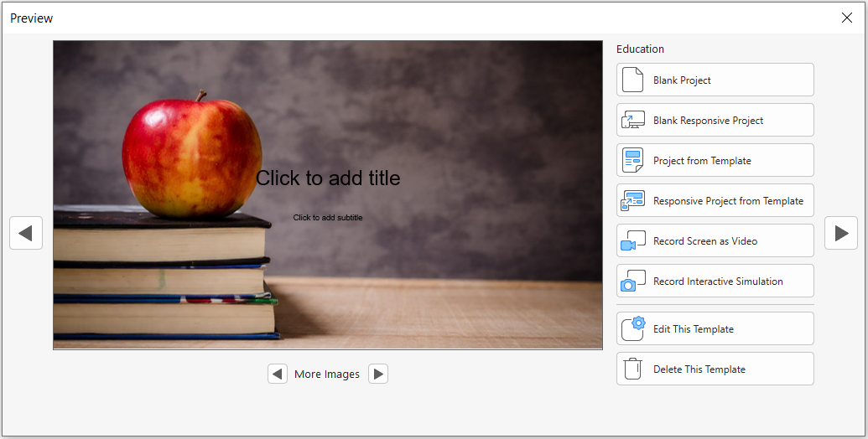868x439 pixels.
Task: Show next image beside More Images
Action: (378, 374)
